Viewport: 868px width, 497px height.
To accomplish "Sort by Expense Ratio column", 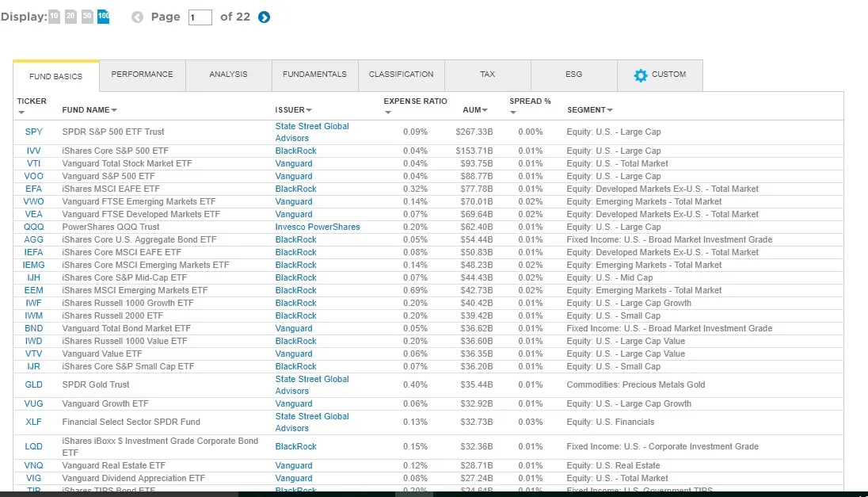I will [x=415, y=106].
